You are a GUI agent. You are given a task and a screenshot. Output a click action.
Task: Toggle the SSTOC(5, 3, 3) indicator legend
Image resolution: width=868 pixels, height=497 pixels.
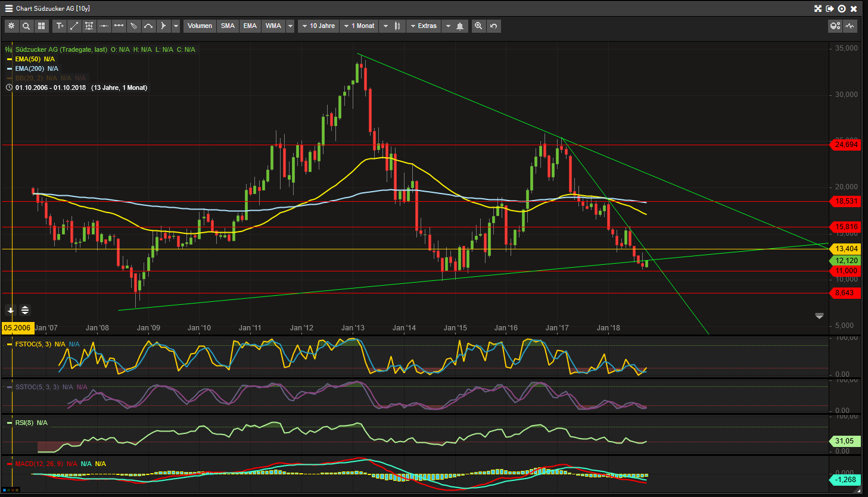point(37,387)
